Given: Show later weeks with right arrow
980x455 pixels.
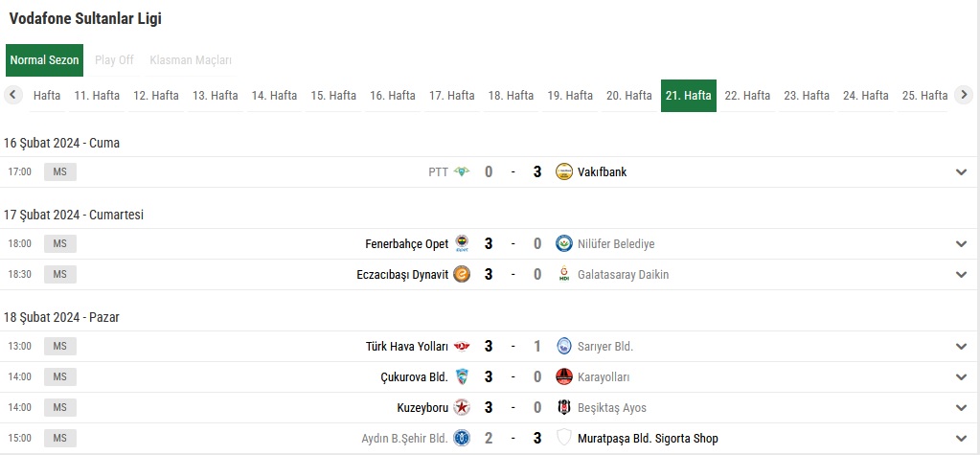Looking at the screenshot, I should 964,95.
